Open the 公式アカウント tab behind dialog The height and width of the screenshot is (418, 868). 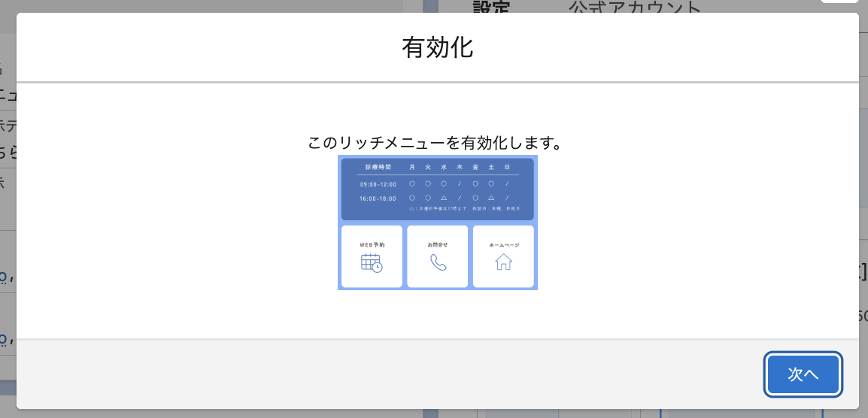634,8
